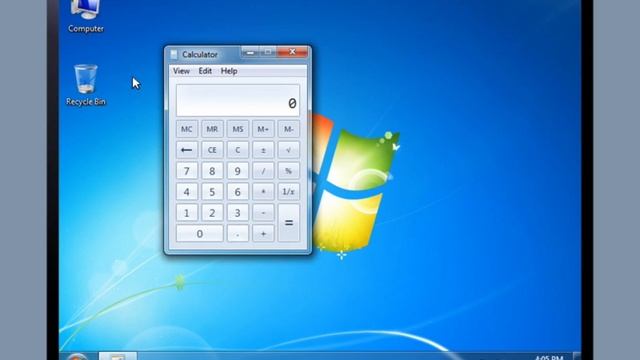Click the calculator display field
Image resolution: width=640 pixels, height=360 pixels.
[x=238, y=100]
